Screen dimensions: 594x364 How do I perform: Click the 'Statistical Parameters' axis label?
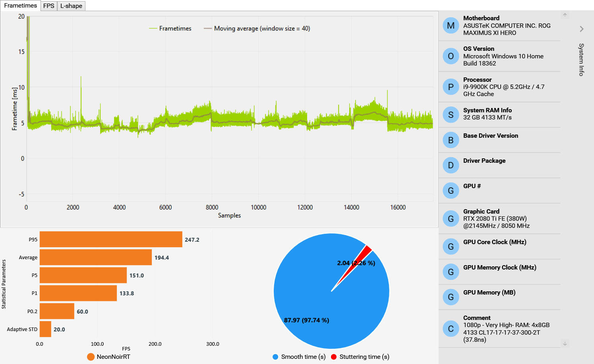coord(4,284)
